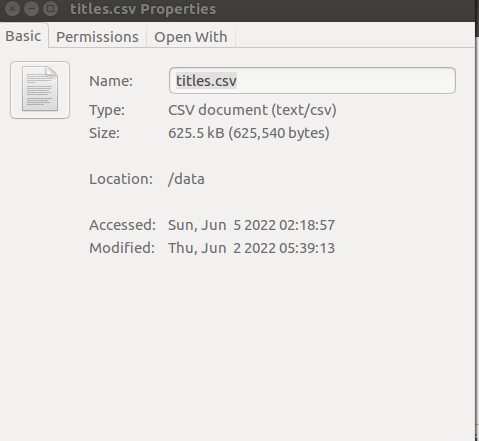479x441 pixels.
Task: Click the /data location path
Action: 186,179
